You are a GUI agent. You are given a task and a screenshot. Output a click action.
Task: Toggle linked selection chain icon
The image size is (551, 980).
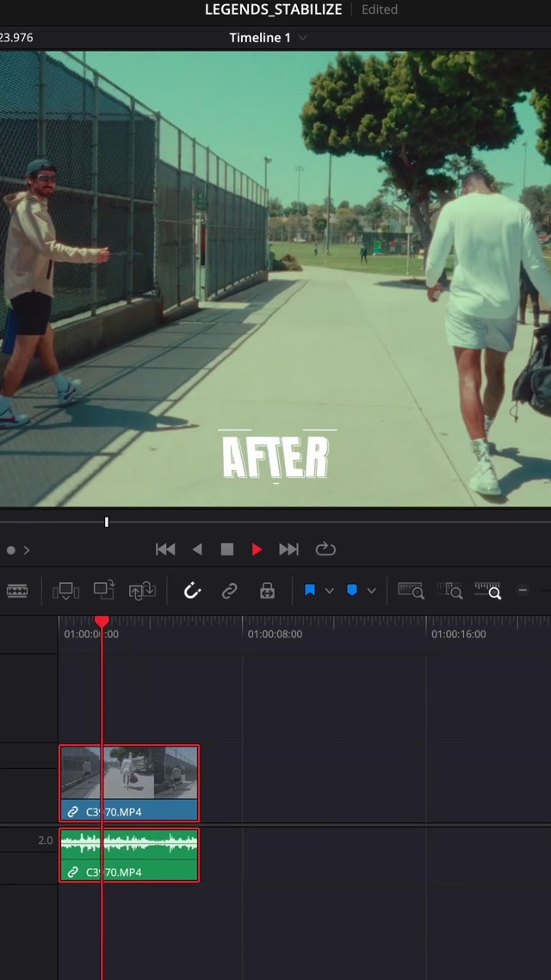230,591
